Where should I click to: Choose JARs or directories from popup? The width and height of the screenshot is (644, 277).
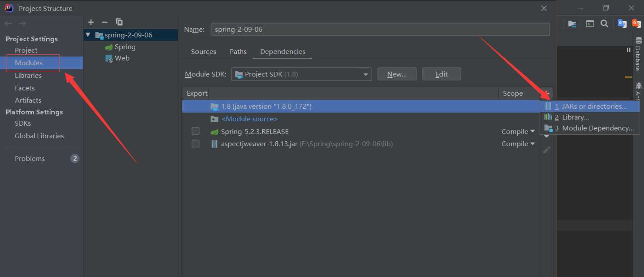(x=590, y=106)
